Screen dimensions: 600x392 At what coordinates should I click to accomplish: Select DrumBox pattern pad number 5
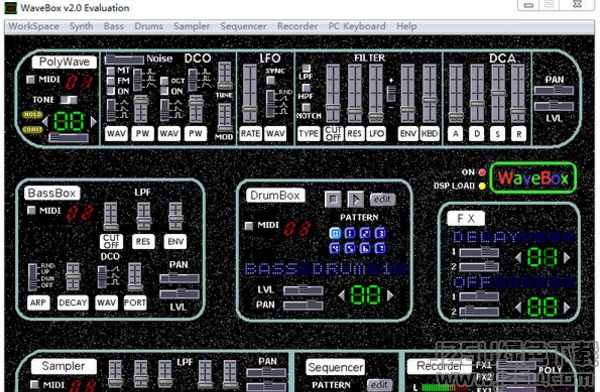tap(350, 248)
